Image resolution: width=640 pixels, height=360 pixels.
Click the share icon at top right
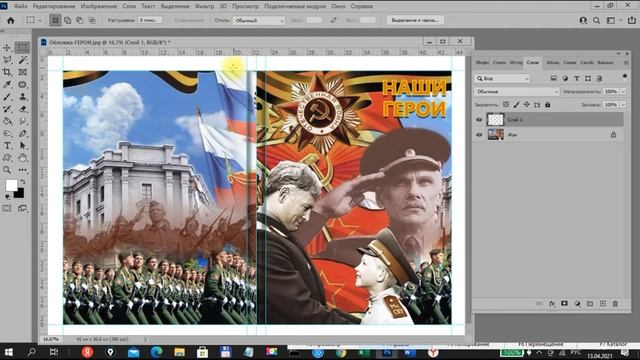[x=631, y=20]
